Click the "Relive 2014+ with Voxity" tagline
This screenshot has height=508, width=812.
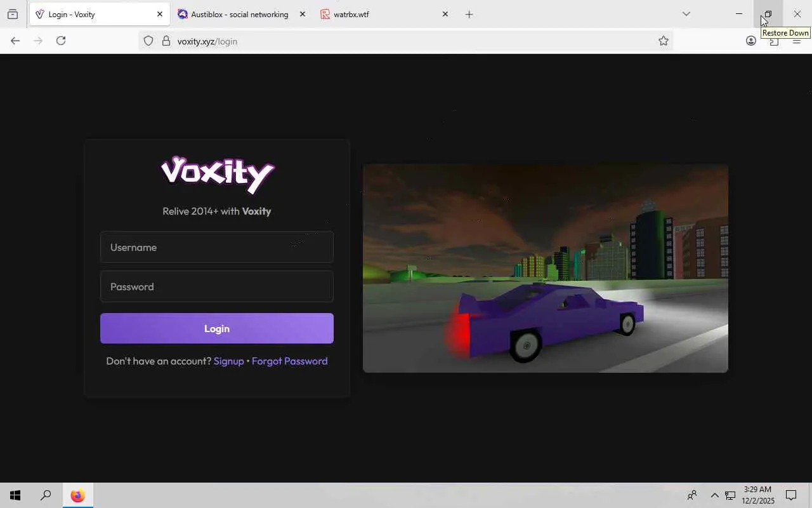point(217,211)
